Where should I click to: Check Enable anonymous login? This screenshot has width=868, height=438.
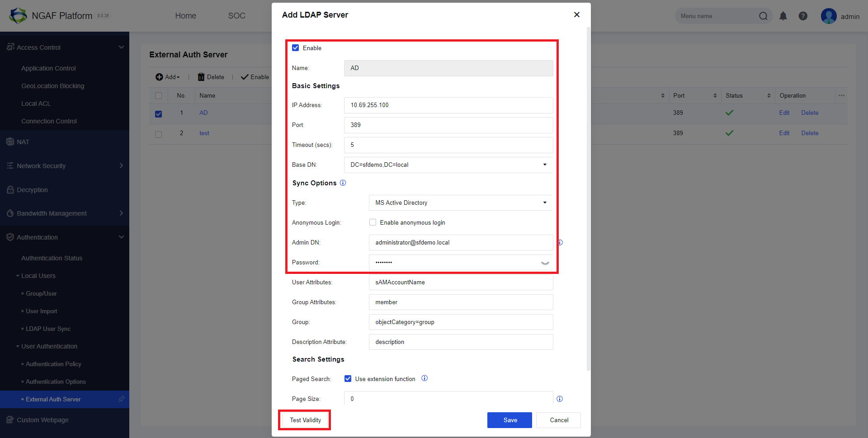pyautogui.click(x=373, y=222)
